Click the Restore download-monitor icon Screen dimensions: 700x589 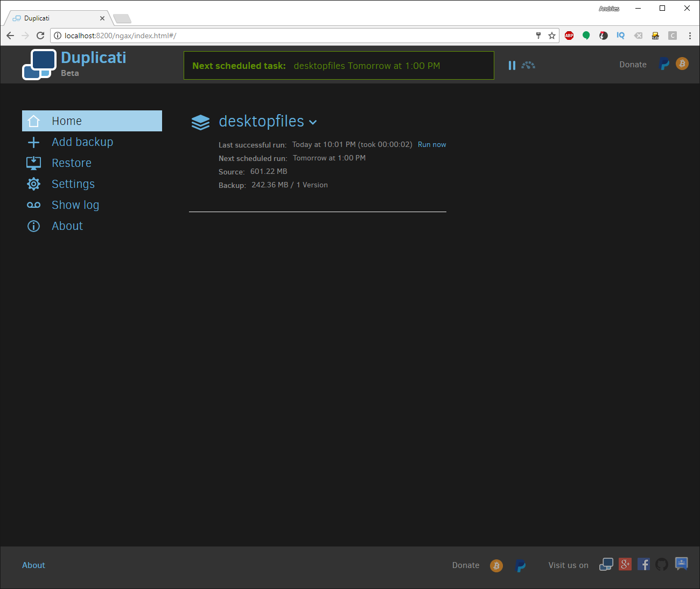pyautogui.click(x=34, y=163)
